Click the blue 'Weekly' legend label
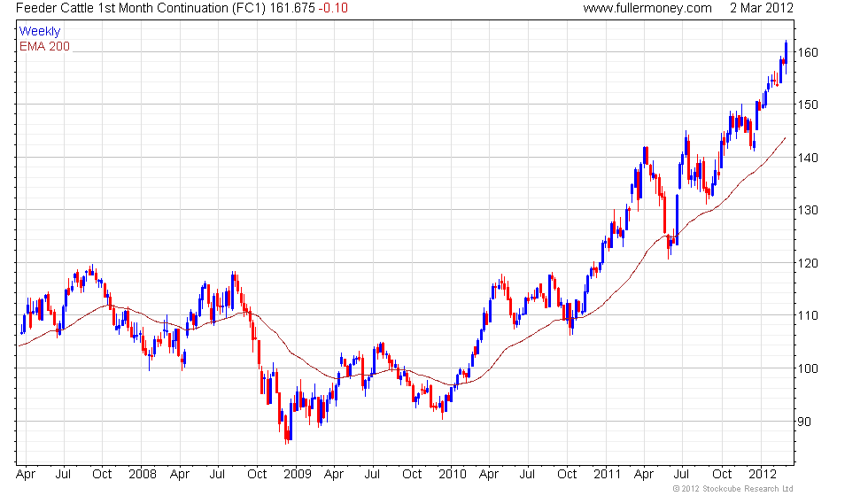 point(40,32)
